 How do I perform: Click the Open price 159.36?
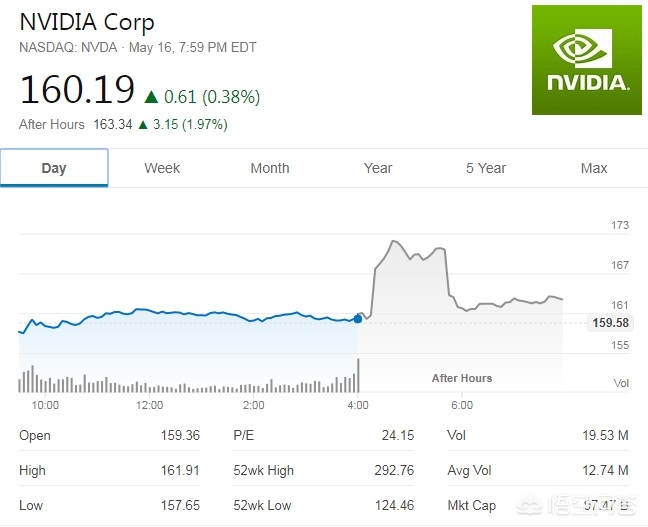tap(180, 435)
